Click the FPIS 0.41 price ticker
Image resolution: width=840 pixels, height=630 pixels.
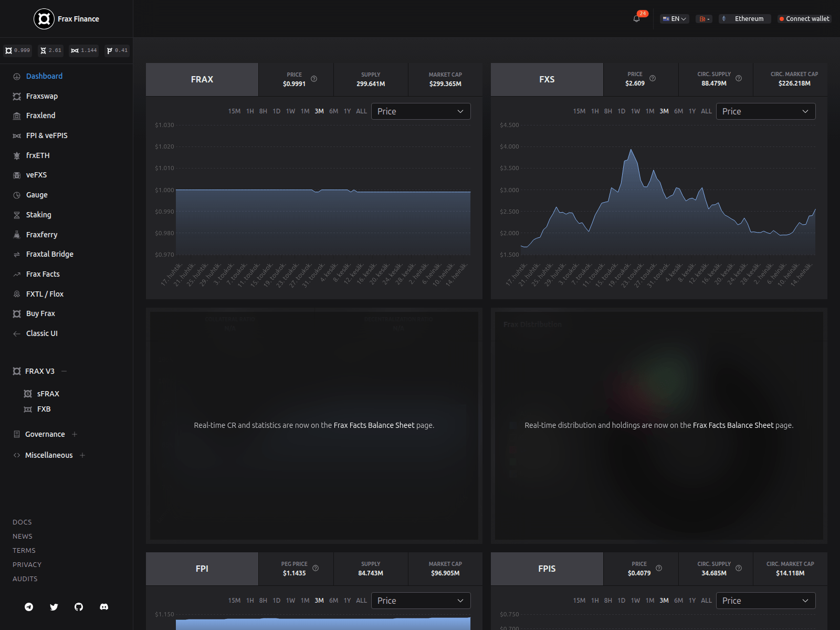pyautogui.click(x=117, y=50)
